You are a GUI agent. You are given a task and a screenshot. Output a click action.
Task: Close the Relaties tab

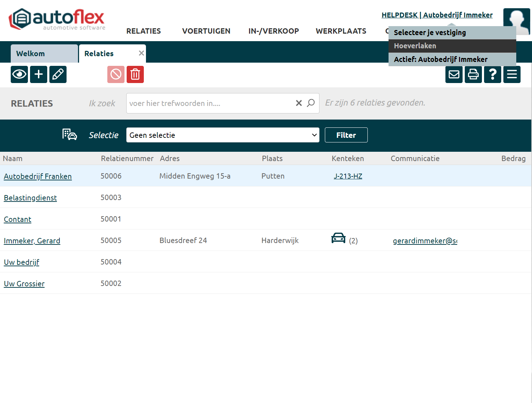pos(141,53)
